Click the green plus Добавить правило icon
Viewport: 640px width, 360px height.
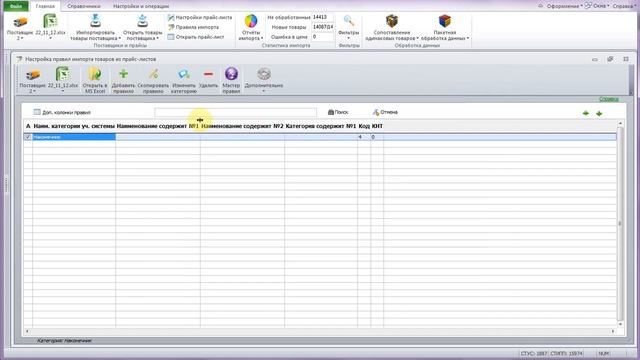pyautogui.click(x=123, y=74)
